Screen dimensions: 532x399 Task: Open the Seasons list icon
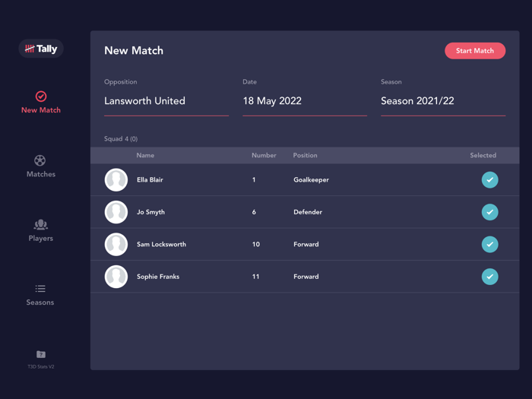pos(40,289)
